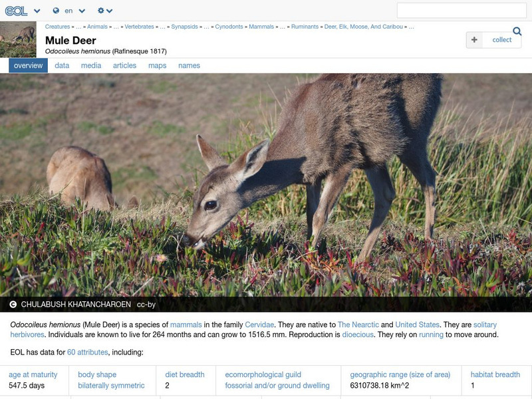Click the copyright icon in the photo credit
Image resolution: width=532 pixels, height=399 pixels.
[13, 305]
